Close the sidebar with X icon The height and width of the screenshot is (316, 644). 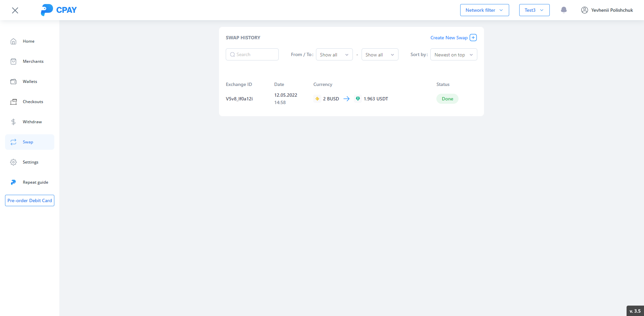[x=15, y=10]
